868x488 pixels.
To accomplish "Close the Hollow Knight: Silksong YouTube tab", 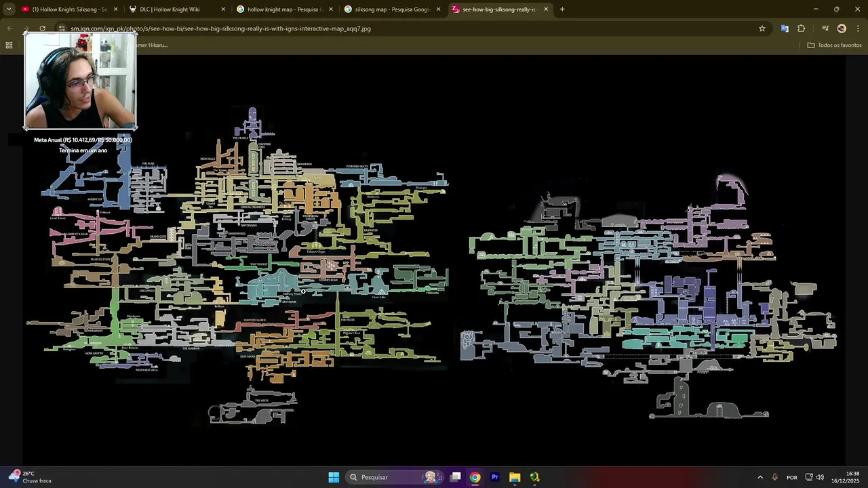I will click(x=115, y=9).
